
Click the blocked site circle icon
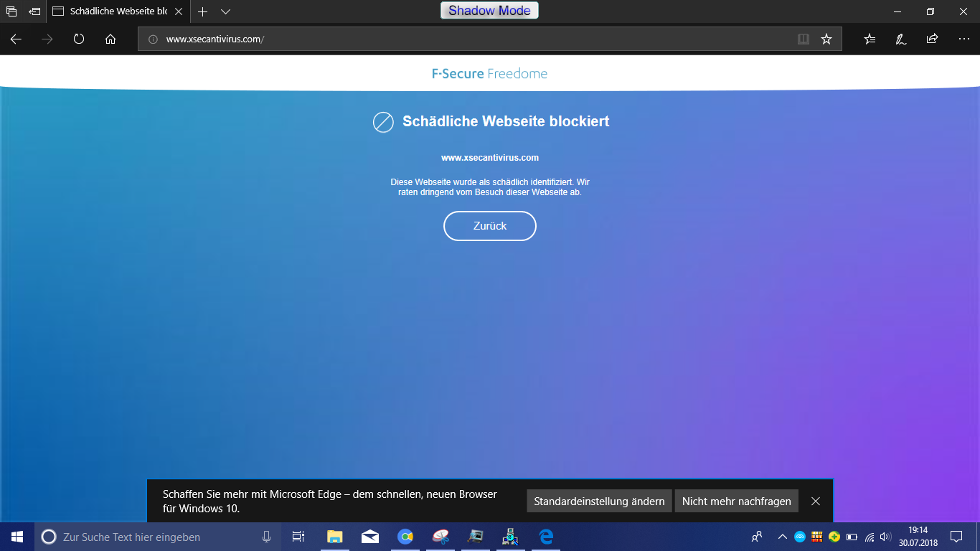point(383,122)
